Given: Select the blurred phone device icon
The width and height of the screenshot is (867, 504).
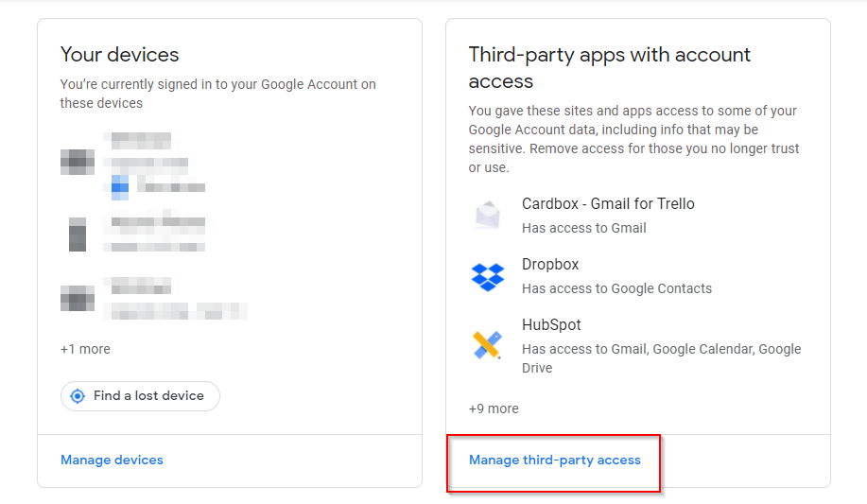Looking at the screenshot, I should (x=78, y=234).
